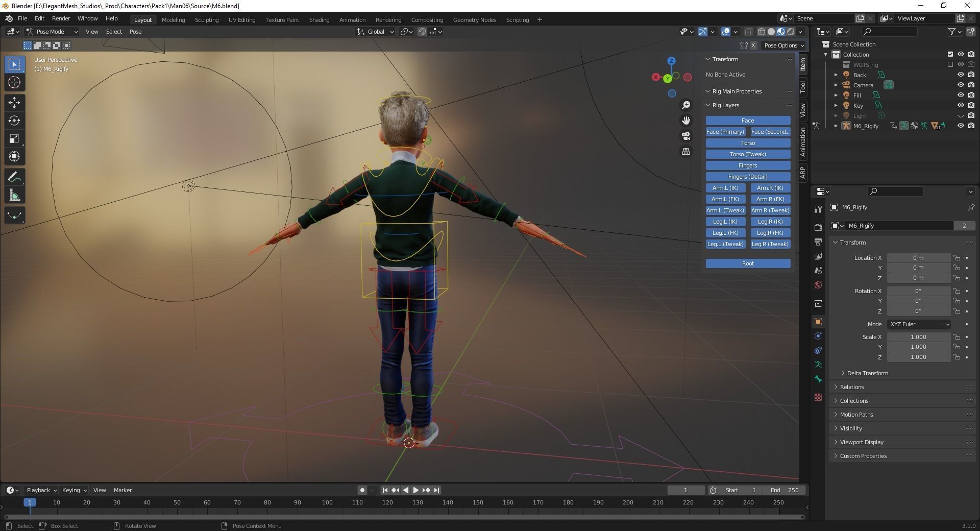The height and width of the screenshot is (531, 980).
Task: Toggle the viewport overlays button
Action: [726, 32]
